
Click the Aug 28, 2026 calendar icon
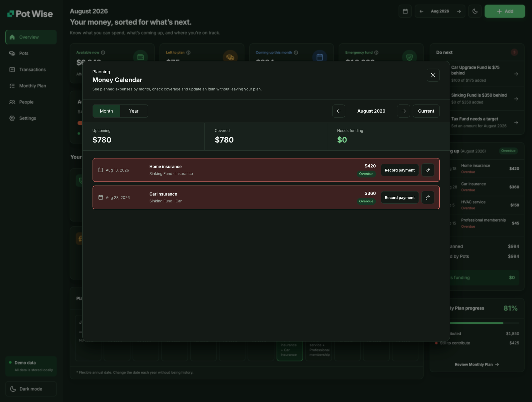click(x=101, y=197)
